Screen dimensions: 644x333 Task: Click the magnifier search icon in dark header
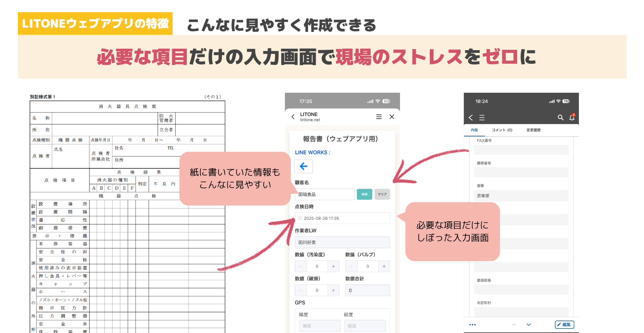560,117
